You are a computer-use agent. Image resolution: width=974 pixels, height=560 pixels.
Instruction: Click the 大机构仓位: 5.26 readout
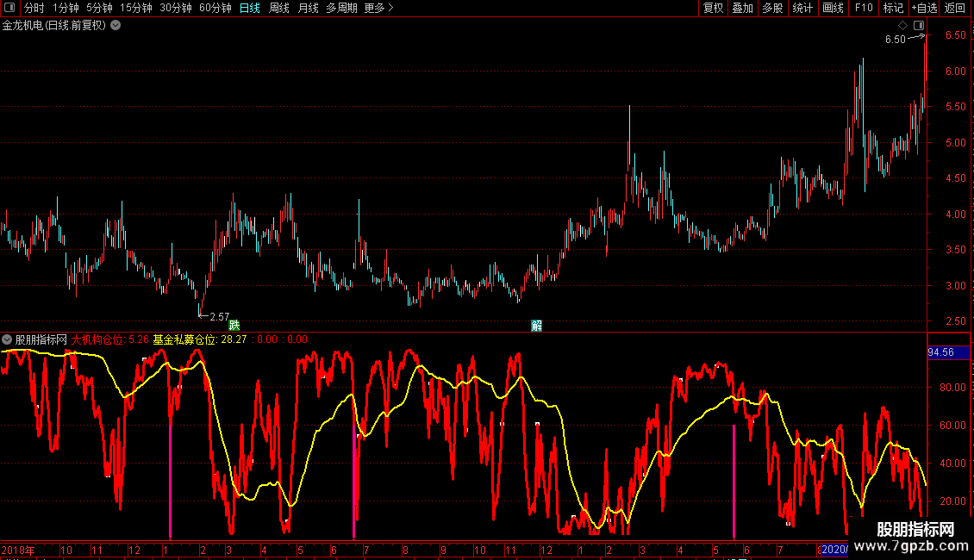tap(110, 339)
